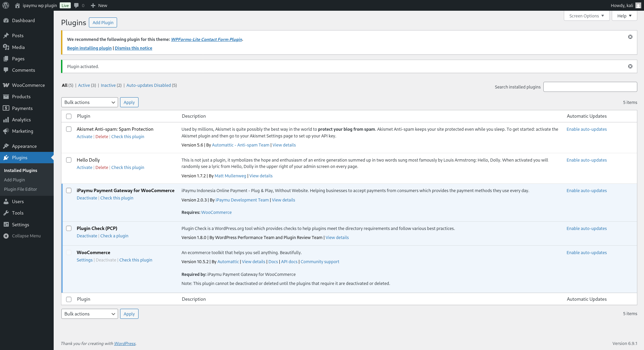The height and width of the screenshot is (350, 644).
Task: Click the Analytics bar chart icon
Action: pos(6,120)
